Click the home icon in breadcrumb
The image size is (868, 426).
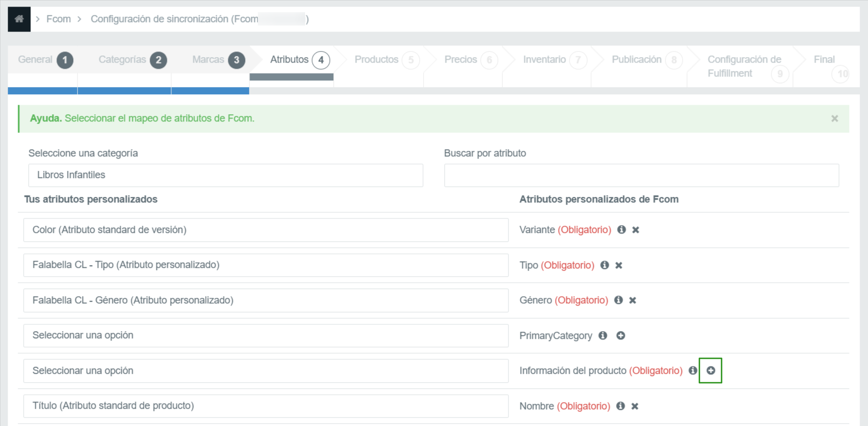click(19, 19)
